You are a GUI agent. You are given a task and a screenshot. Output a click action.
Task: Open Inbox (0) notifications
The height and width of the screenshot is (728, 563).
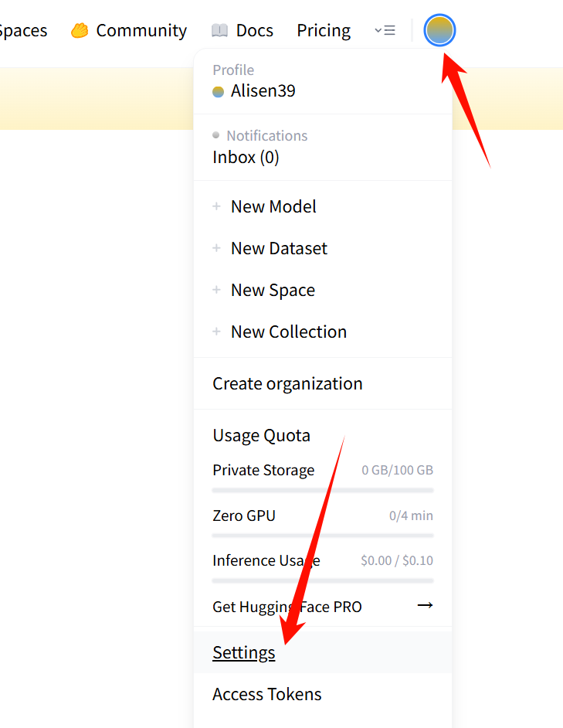[246, 158]
